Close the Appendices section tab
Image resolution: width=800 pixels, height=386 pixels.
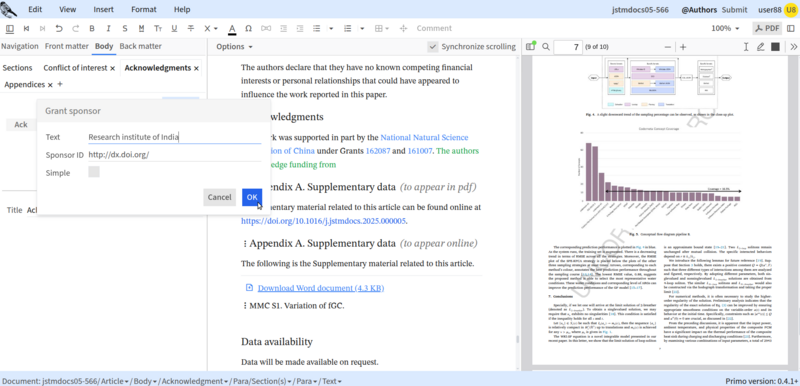pyautogui.click(x=50, y=85)
